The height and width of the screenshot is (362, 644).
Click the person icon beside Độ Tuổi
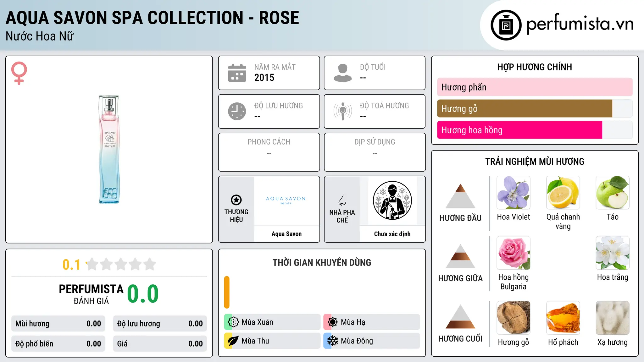click(342, 73)
